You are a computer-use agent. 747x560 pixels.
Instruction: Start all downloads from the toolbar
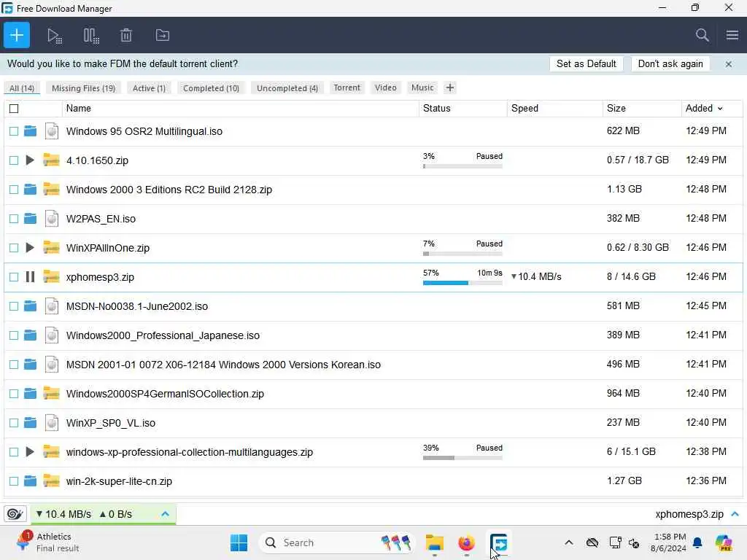[54, 36]
